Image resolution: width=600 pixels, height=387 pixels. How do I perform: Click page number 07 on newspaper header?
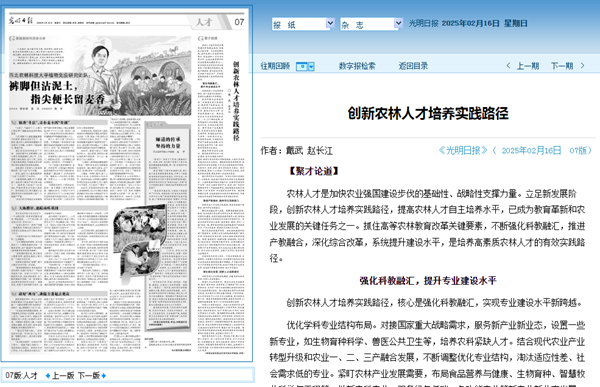(239, 22)
